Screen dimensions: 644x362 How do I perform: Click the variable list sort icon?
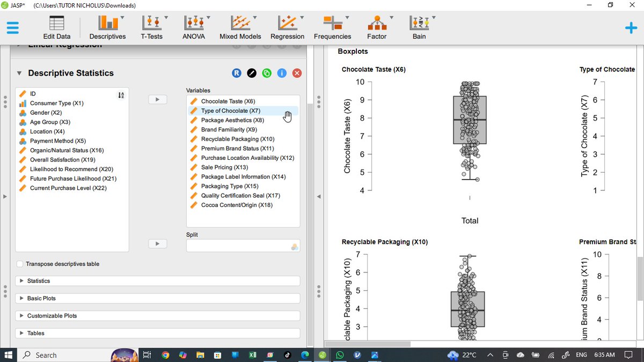121,95
